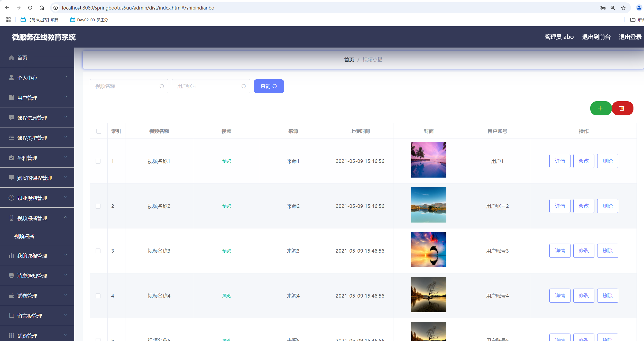Click search icon in 视频名称 field
This screenshot has height=341, width=644.
162,86
